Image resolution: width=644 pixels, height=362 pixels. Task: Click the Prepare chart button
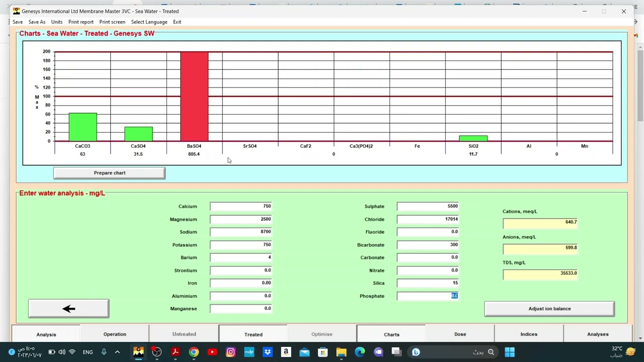[x=109, y=173]
